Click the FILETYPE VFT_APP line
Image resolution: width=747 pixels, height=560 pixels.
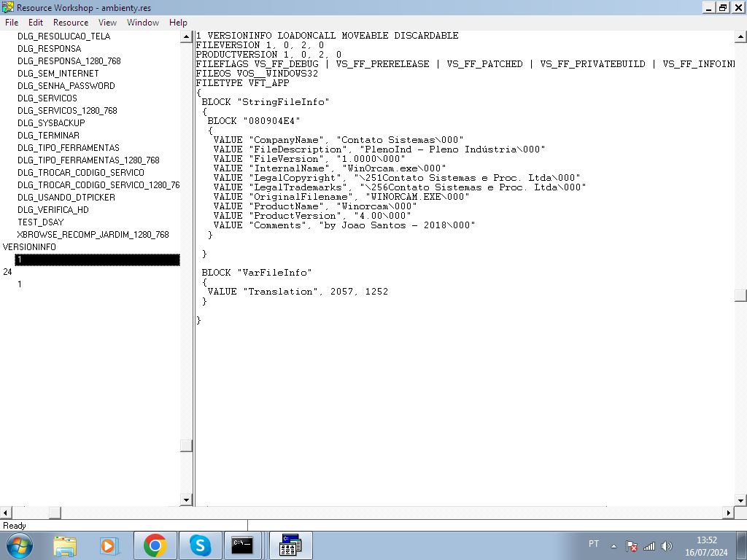point(242,83)
